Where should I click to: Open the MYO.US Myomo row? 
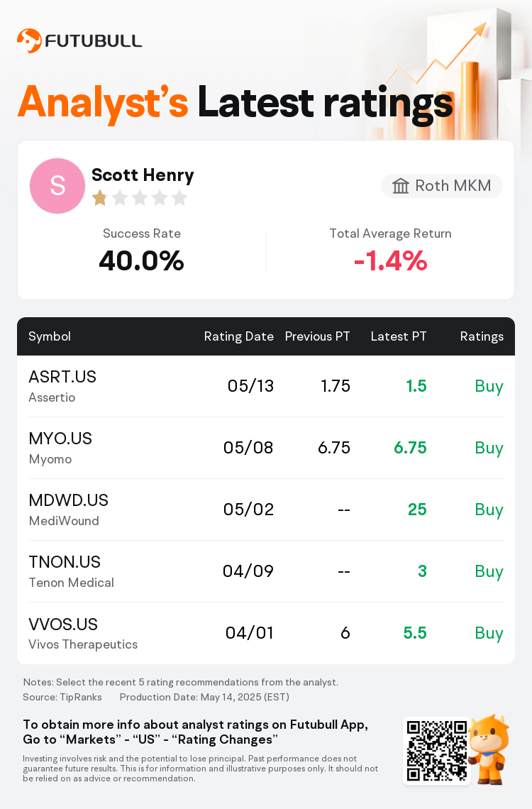[x=266, y=448]
